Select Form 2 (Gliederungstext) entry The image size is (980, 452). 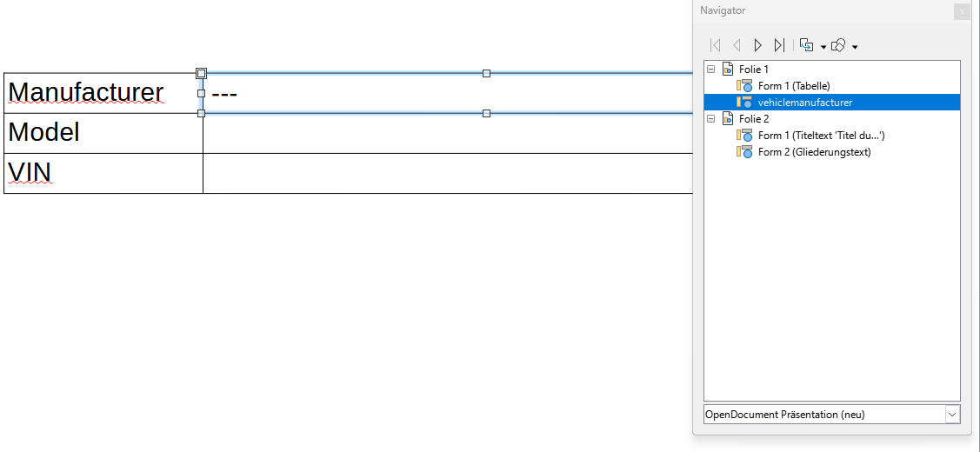tap(814, 151)
